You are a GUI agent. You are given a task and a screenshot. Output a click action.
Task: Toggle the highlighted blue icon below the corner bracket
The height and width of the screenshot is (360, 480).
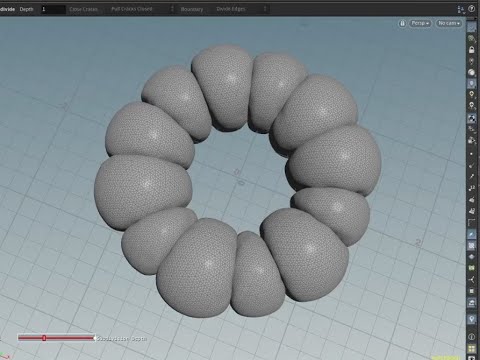[x=471, y=234]
